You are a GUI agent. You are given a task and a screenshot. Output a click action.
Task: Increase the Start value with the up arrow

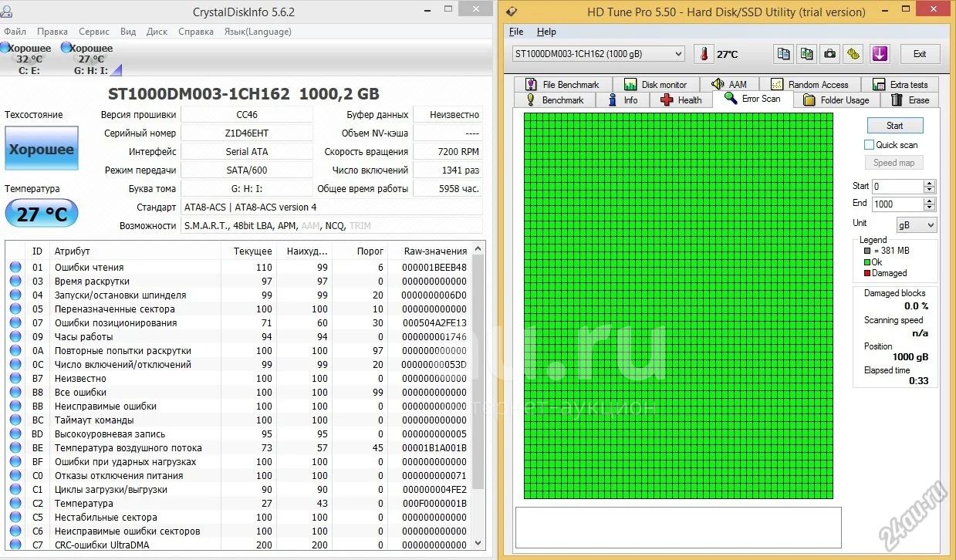929,183
